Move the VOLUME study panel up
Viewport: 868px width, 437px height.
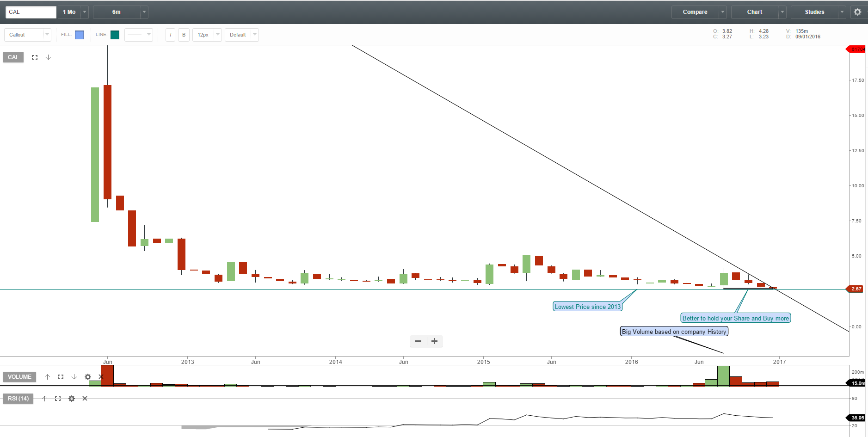[47, 377]
